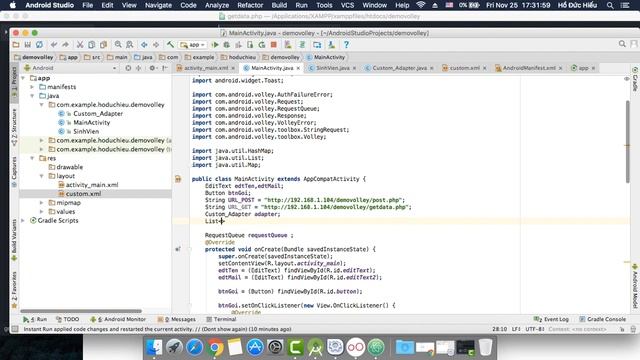Screen dimensions: 640x360
Task: Click the toolbar search magnifier icon
Action: point(622,44)
